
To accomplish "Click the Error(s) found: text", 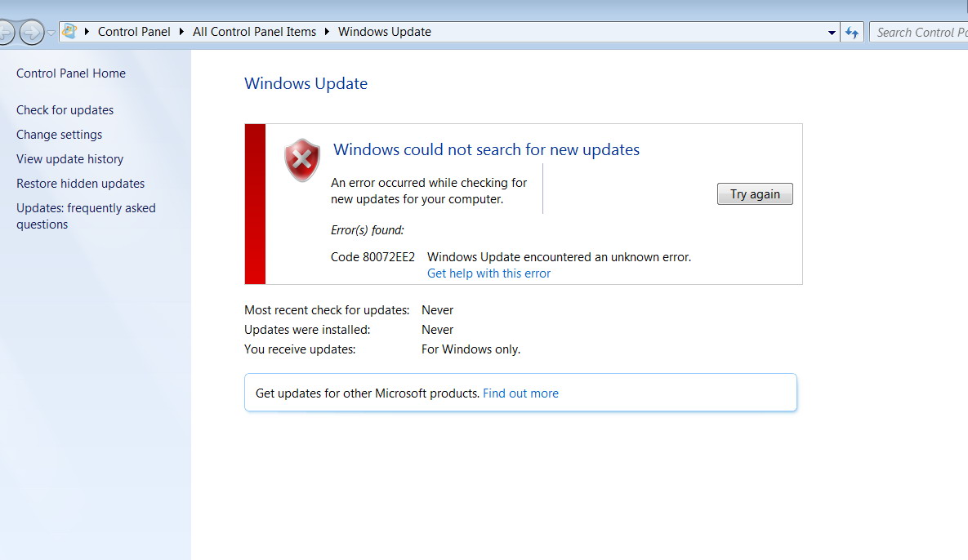I will pyautogui.click(x=368, y=230).
